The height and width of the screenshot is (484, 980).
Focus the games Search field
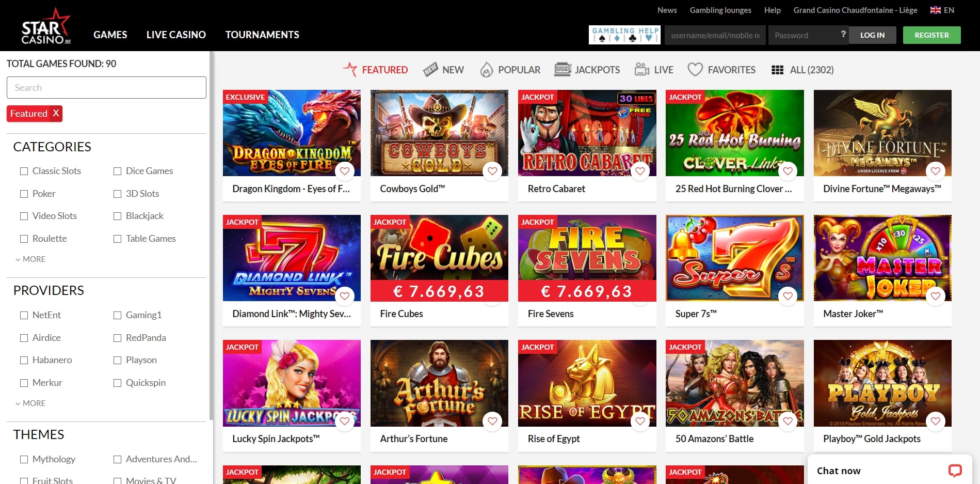[106, 88]
